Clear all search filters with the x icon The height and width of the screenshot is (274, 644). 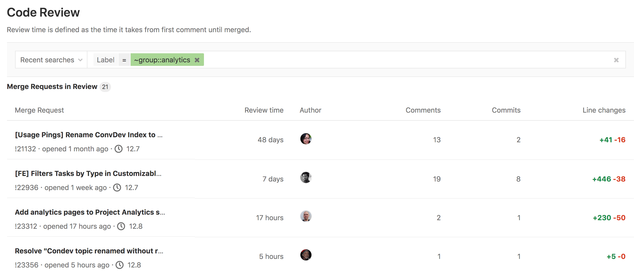point(616,60)
